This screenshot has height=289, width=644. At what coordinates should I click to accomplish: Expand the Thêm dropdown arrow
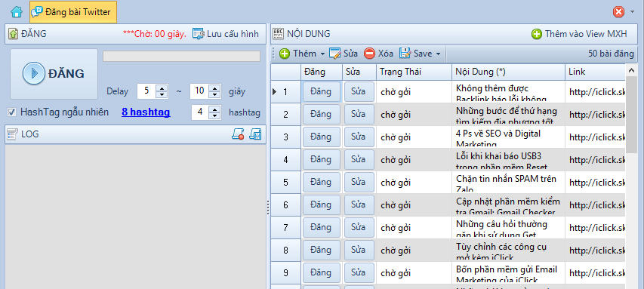[323, 54]
